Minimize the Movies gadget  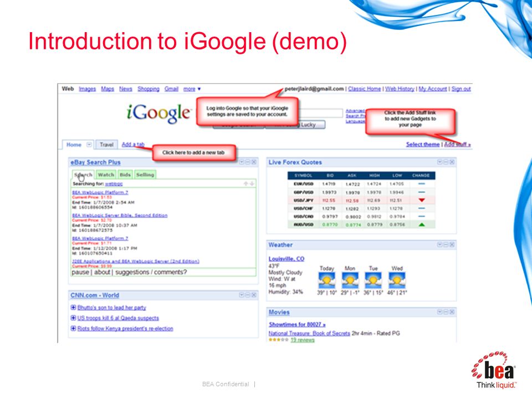[x=446, y=312]
